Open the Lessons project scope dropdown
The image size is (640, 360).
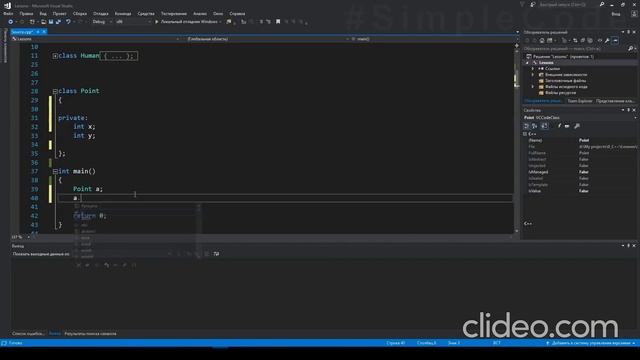[x=95, y=39]
